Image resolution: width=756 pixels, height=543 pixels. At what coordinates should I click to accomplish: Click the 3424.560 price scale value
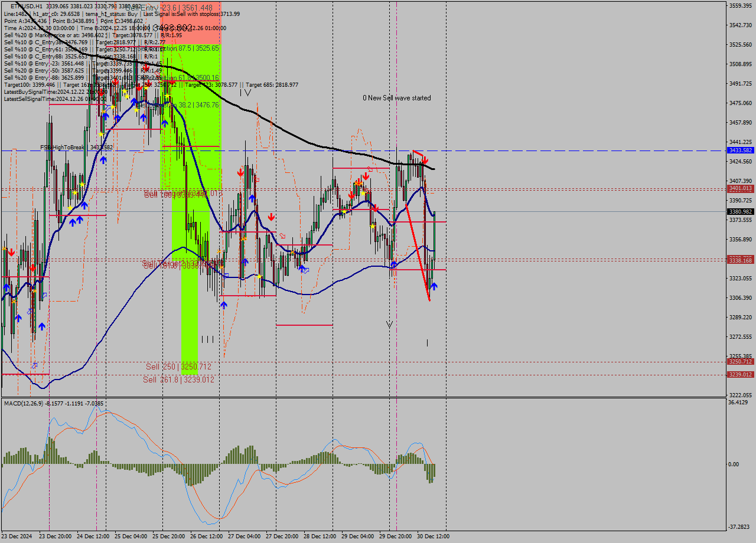[x=741, y=161]
